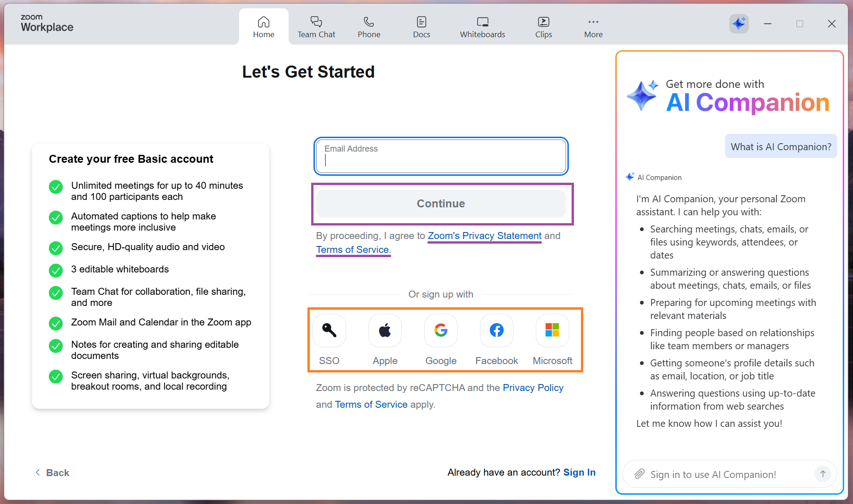The image size is (853, 504).
Task: Click the paperclip attach icon in AI Companion
Action: 640,474
